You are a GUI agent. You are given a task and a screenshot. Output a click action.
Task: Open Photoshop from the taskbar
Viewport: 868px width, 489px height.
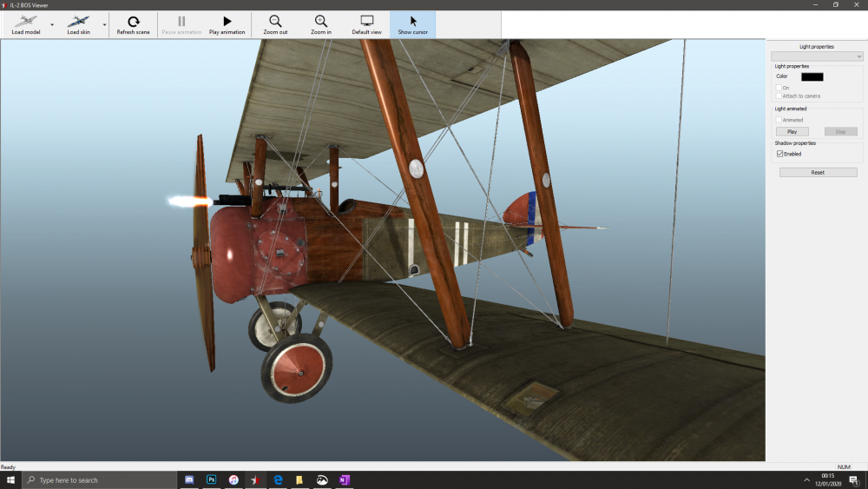click(212, 480)
